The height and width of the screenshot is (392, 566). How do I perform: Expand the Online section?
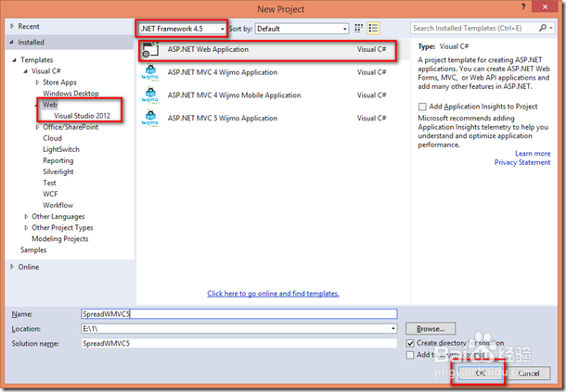(x=12, y=267)
